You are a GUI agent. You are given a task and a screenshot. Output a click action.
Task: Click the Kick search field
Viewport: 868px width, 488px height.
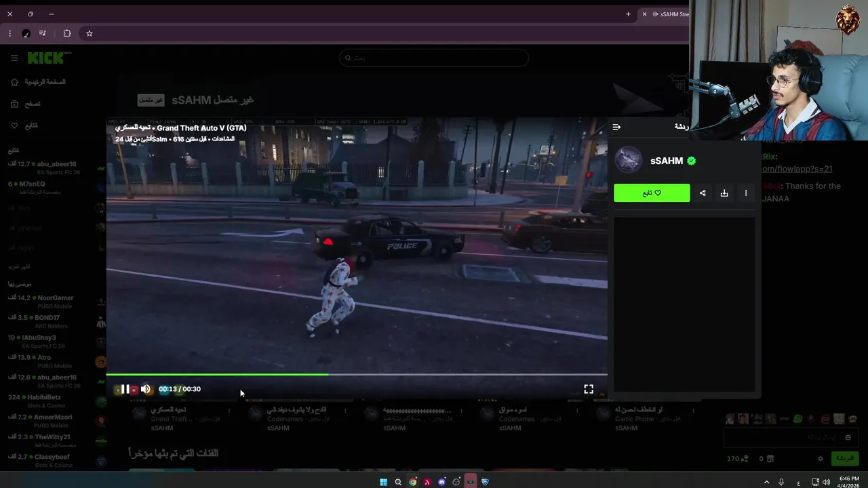tap(434, 58)
